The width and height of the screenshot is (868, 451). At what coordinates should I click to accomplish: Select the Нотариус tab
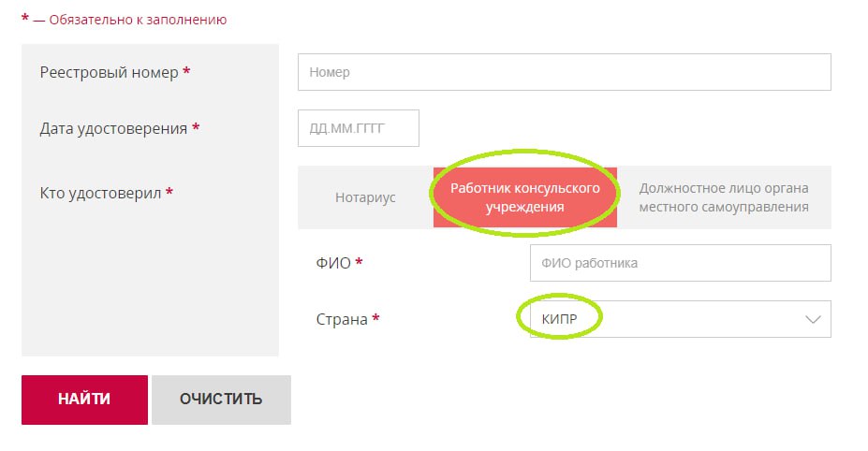click(x=365, y=197)
